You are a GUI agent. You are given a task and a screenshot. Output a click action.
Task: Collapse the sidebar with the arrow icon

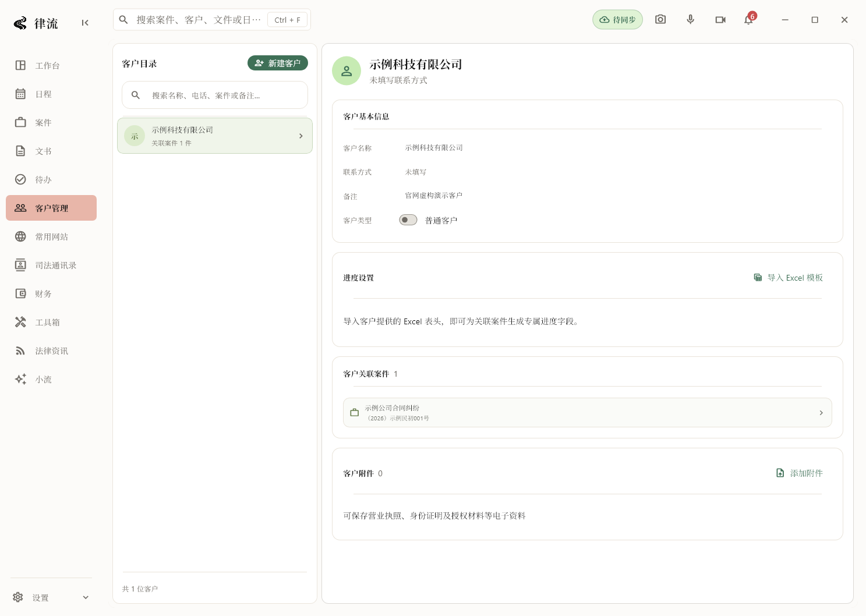[85, 23]
